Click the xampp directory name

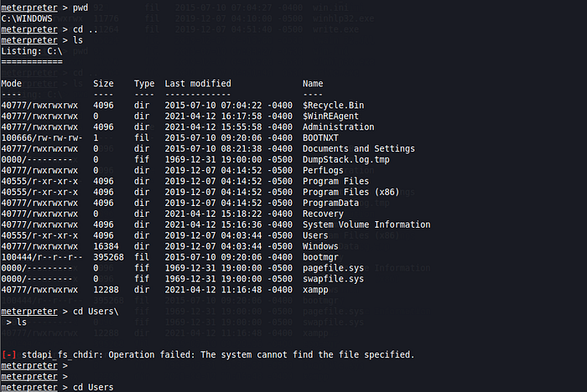pos(315,290)
